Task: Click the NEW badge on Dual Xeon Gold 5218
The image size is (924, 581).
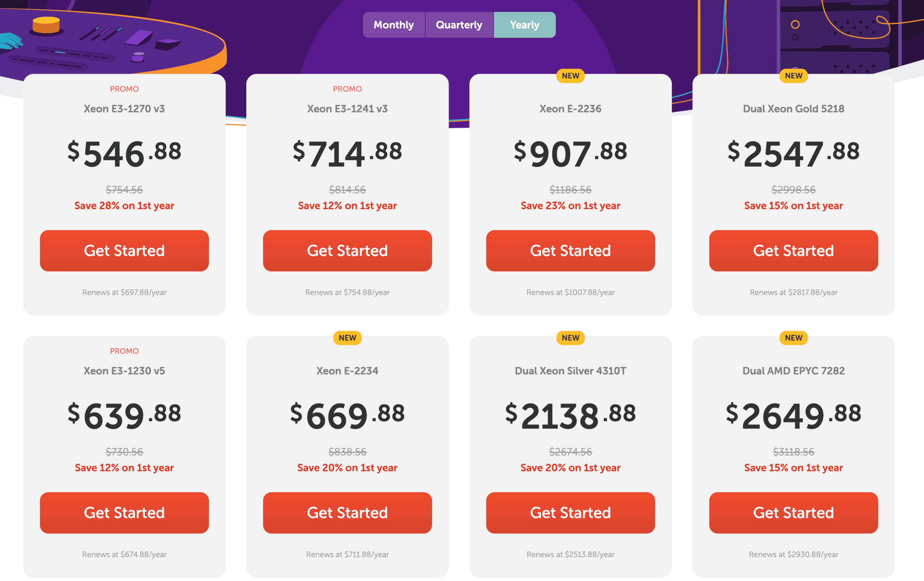Action: click(x=793, y=76)
